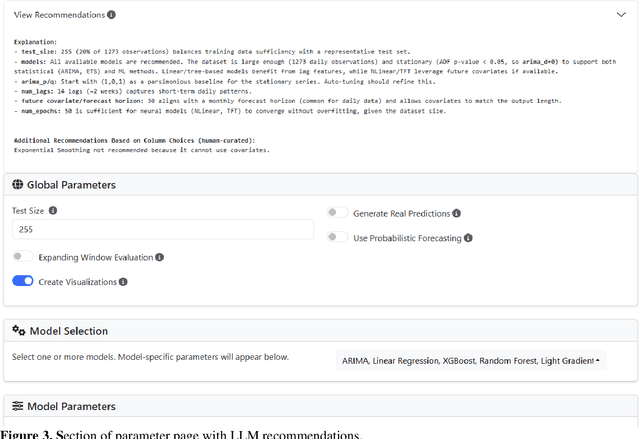Turn on Use Probabilistic Forecasting switch
The image size is (640, 439).
pyautogui.click(x=338, y=238)
